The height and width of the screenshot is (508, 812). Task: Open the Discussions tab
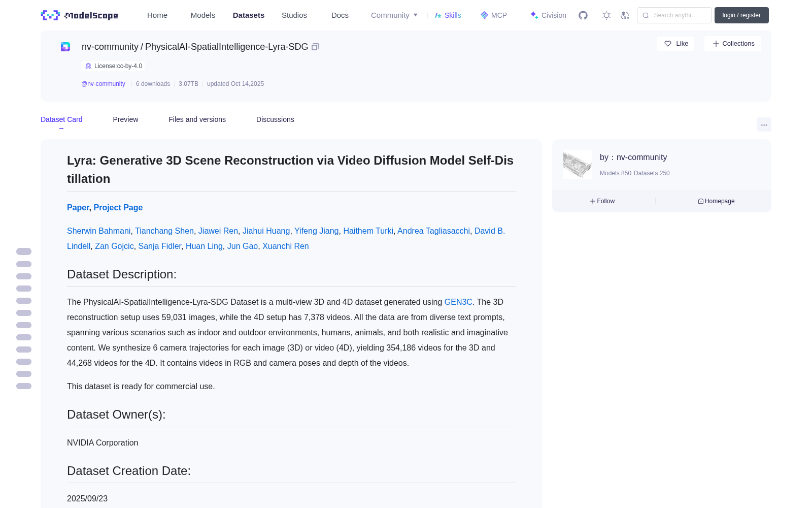coord(275,119)
